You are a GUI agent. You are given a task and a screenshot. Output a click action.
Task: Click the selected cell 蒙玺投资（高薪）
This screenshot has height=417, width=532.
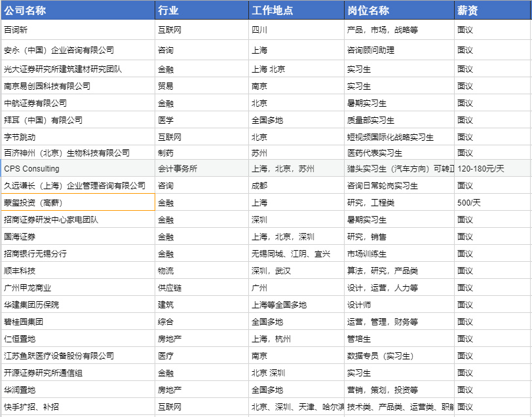(x=78, y=202)
